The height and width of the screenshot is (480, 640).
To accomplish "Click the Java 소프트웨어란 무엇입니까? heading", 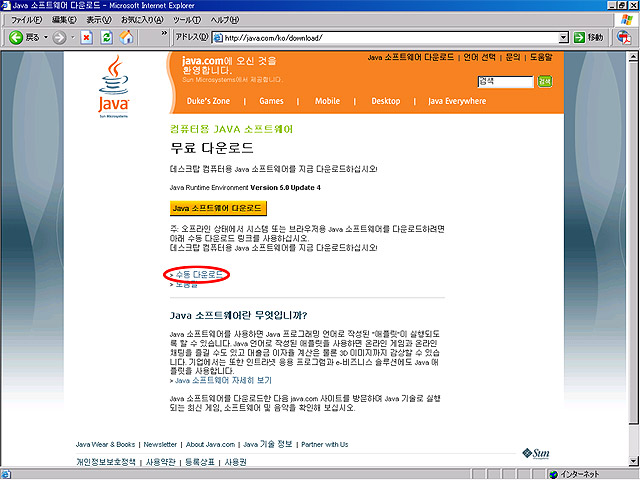I will point(238,316).
